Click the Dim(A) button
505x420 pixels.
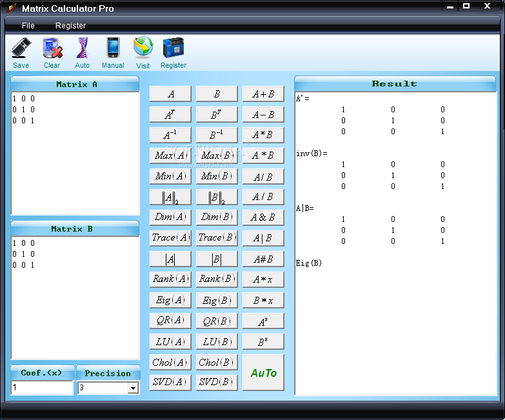coord(170,217)
